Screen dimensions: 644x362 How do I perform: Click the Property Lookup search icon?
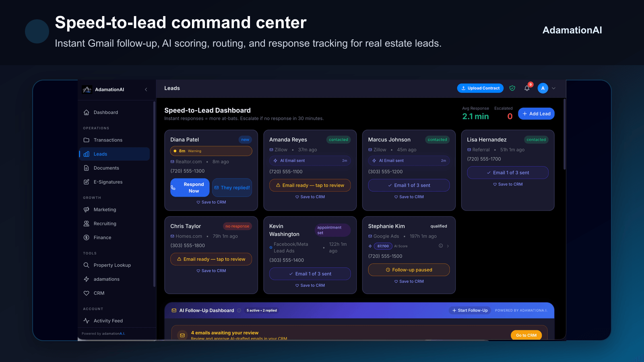[86, 265]
